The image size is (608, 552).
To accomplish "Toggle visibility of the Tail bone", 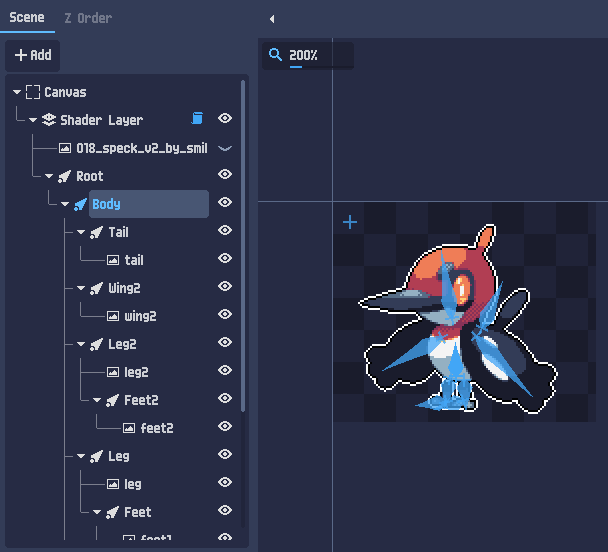I will [x=225, y=230].
